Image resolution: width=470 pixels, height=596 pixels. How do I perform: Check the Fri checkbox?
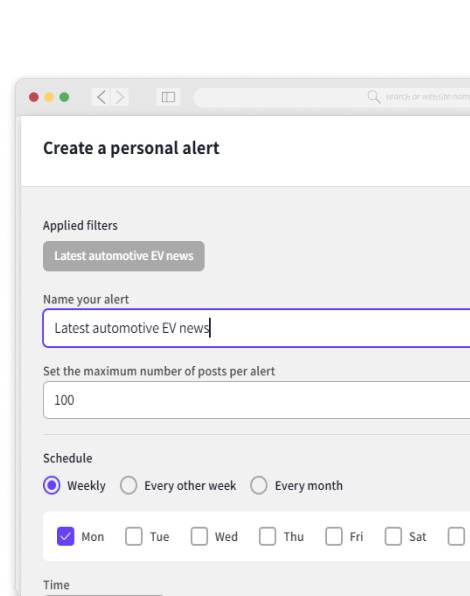(334, 536)
